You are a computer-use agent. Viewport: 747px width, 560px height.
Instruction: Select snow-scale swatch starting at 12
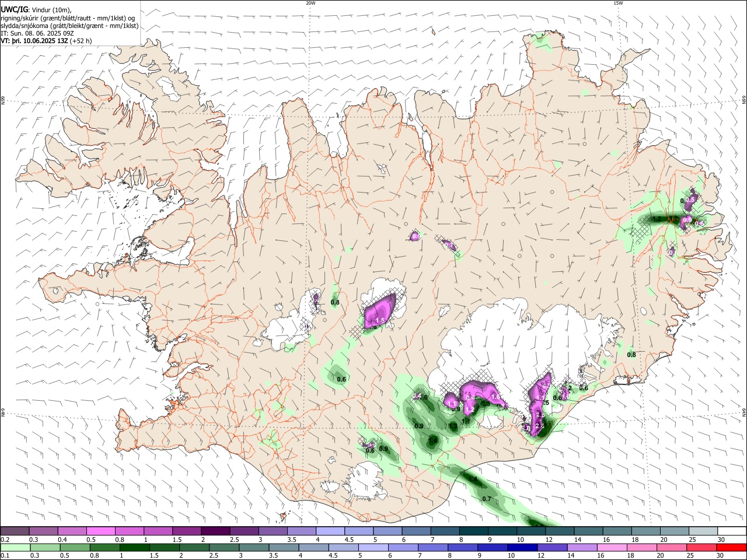click(560, 531)
